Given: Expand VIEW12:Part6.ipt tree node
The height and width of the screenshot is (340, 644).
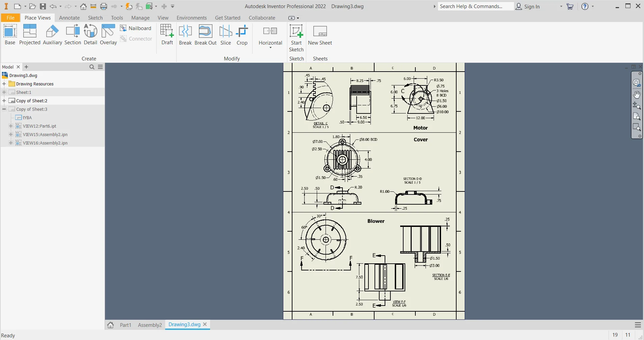Looking at the screenshot, I should pos(11,126).
